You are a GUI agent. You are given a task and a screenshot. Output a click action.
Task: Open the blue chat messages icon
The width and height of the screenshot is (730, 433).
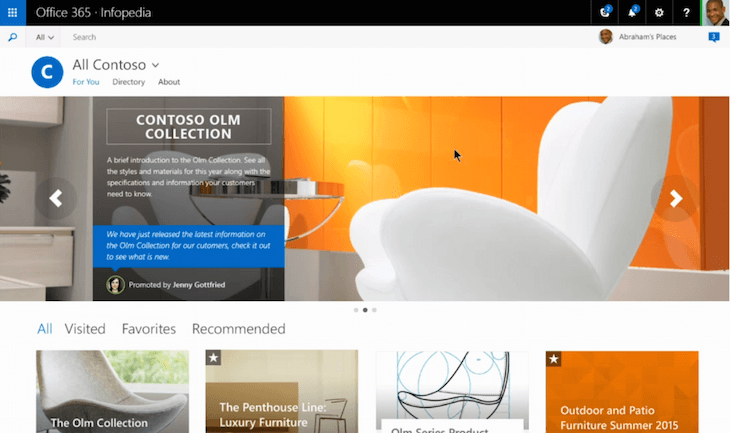coord(713,37)
